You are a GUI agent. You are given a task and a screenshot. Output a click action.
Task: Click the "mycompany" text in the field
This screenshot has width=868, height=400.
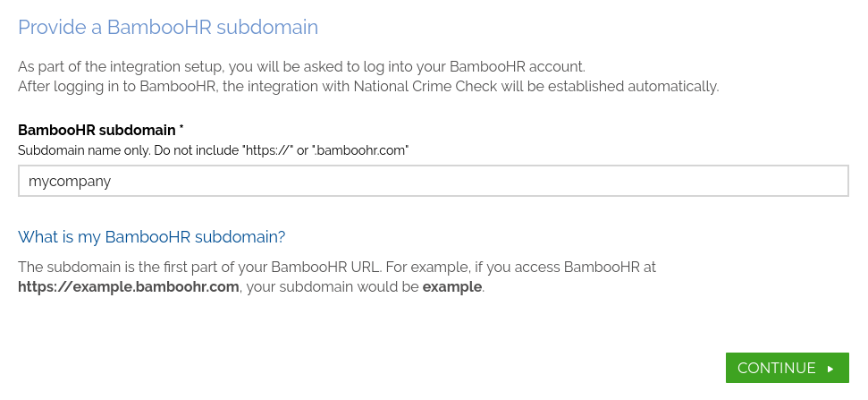click(70, 181)
